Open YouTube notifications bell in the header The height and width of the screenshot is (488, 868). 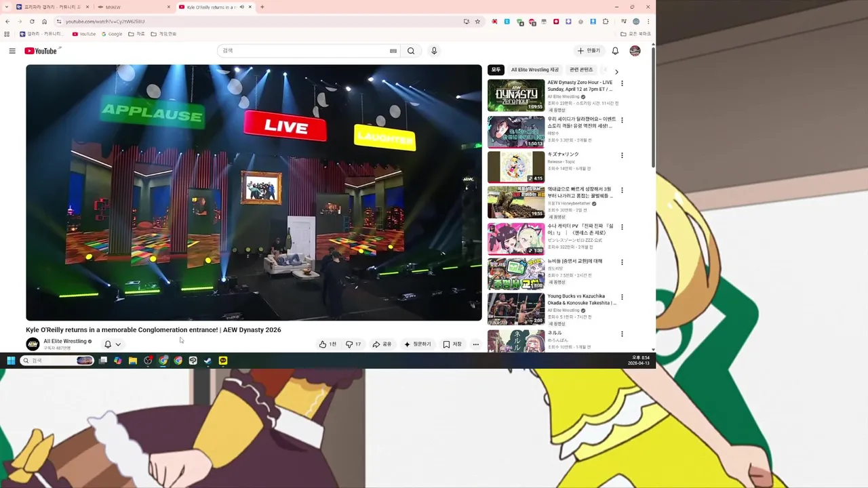[x=615, y=51]
